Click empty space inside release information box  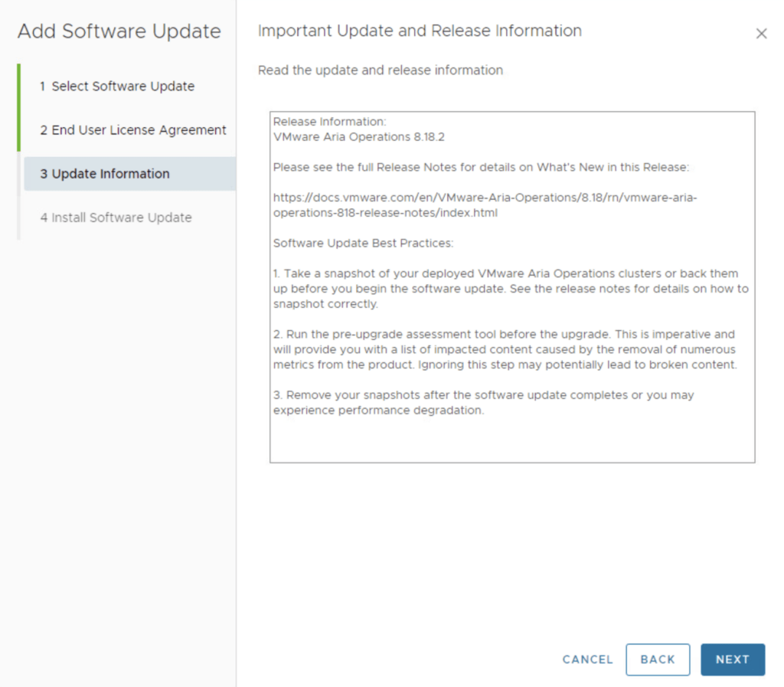coord(511,440)
